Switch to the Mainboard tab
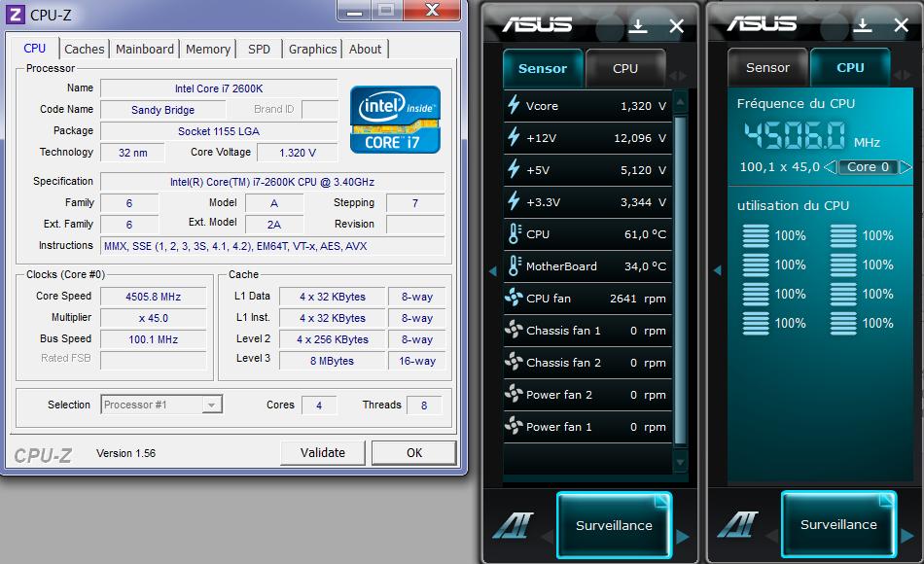Screen dimensions: 924x564 click(x=145, y=49)
